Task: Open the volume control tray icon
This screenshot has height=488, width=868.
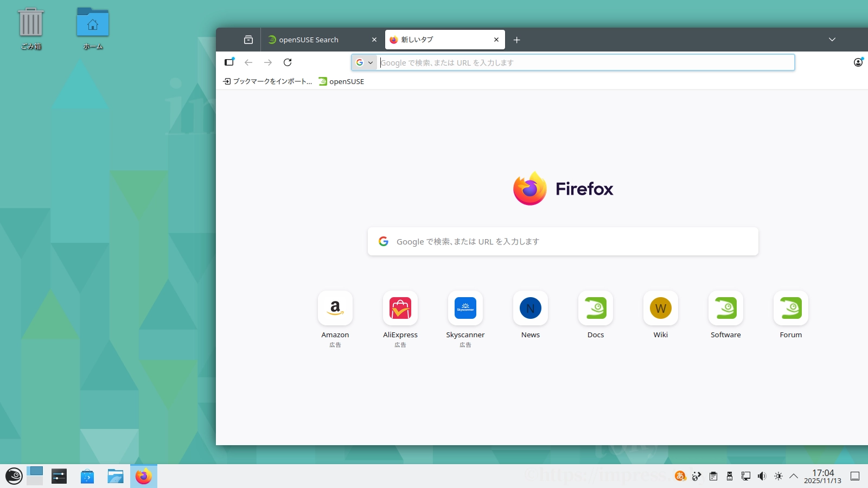Action: (x=762, y=476)
